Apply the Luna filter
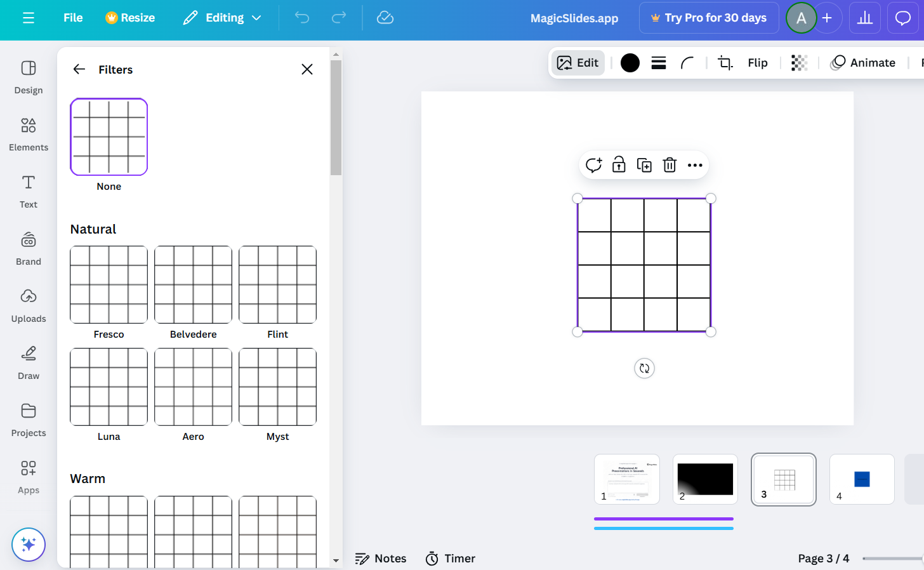 coord(109,387)
